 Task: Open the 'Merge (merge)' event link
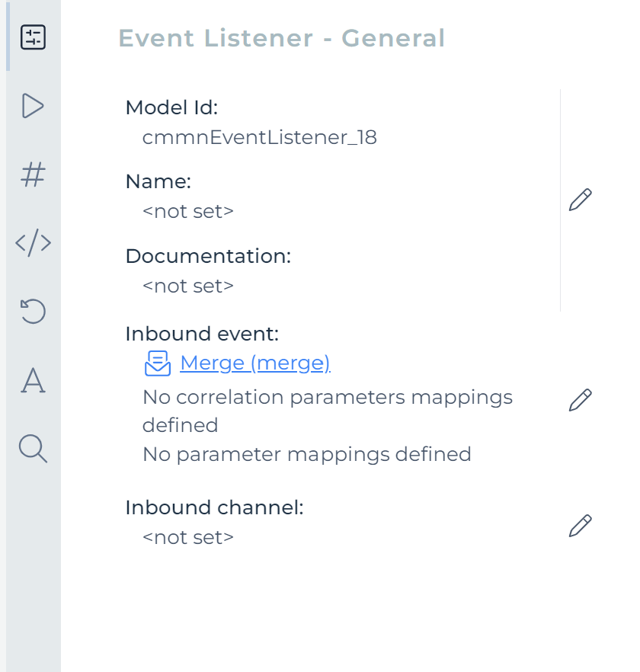(x=254, y=363)
